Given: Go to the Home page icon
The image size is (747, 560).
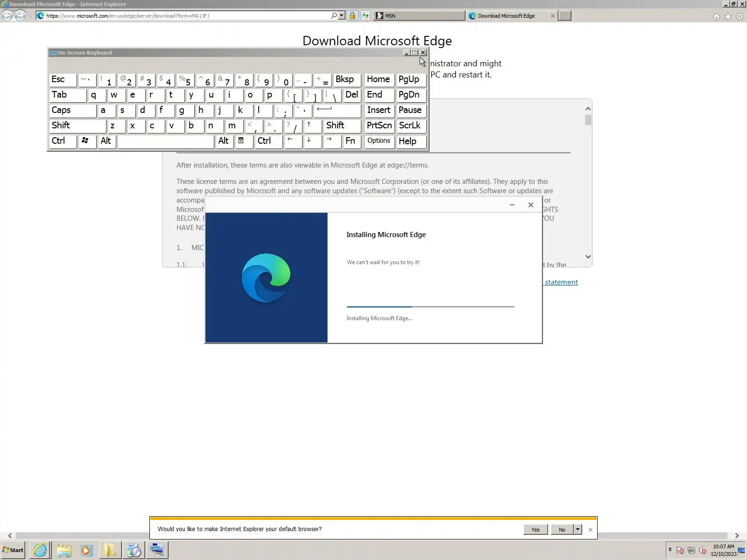Looking at the screenshot, I should coord(717,16).
